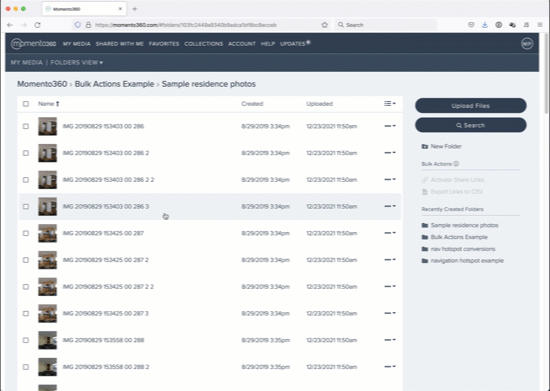Click the Pocket save icon in toolbar

click(471, 25)
